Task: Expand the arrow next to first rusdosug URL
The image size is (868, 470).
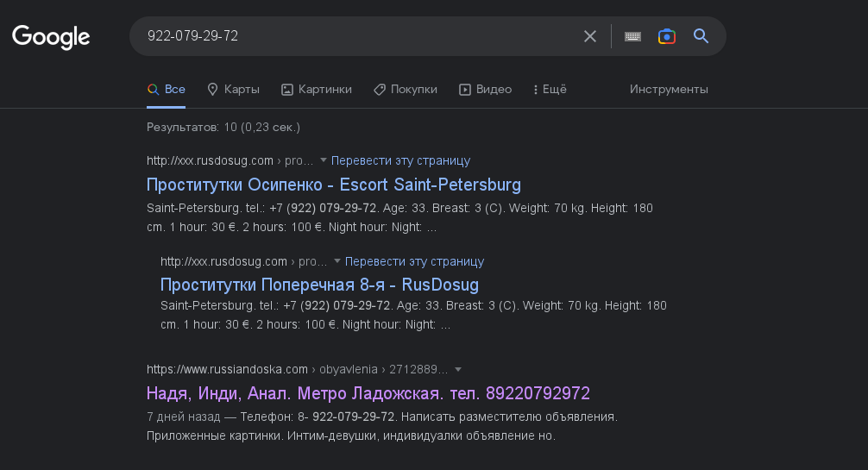Action: [324, 160]
